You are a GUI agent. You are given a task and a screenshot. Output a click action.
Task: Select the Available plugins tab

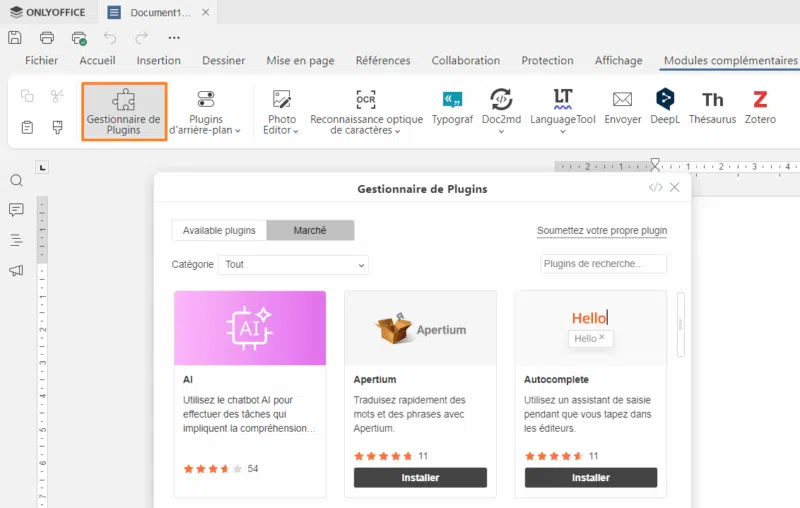219,231
